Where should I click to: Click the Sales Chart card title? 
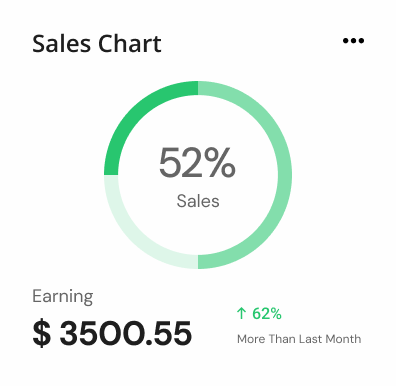[97, 44]
